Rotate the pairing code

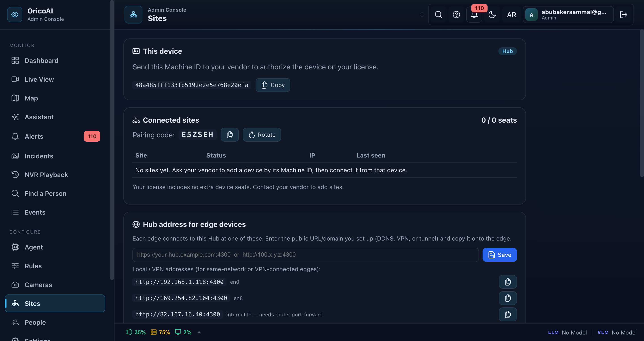(x=262, y=135)
